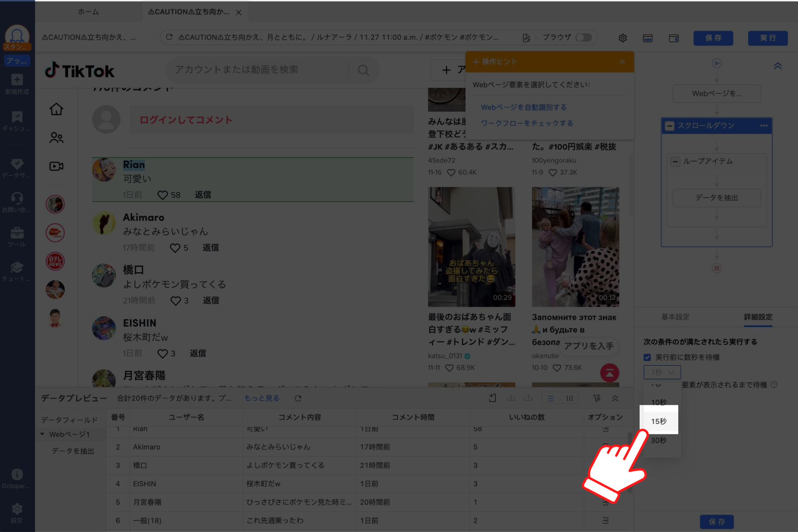Open the おばあちゃん盗撮 video thumbnail

tap(471, 247)
